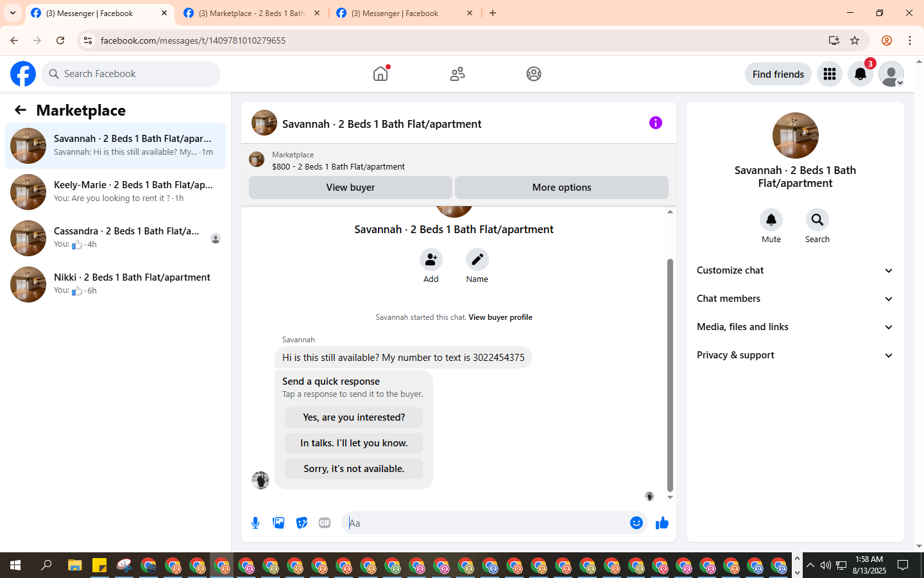924x578 pixels.
Task: Send "In talks. I'll let you know." response
Action: click(x=354, y=443)
